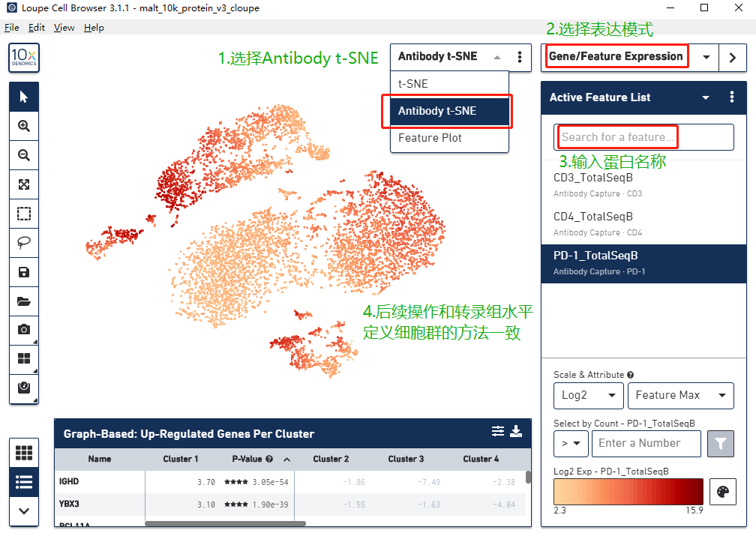Choose Feature Plot from the projection list
This screenshot has height=536, width=756.
coord(449,138)
